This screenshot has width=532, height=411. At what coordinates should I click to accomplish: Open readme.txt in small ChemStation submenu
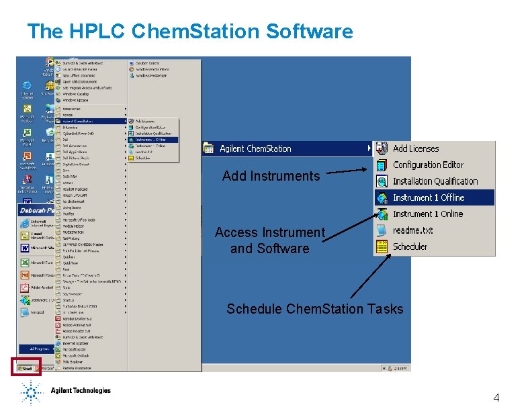[153, 152]
